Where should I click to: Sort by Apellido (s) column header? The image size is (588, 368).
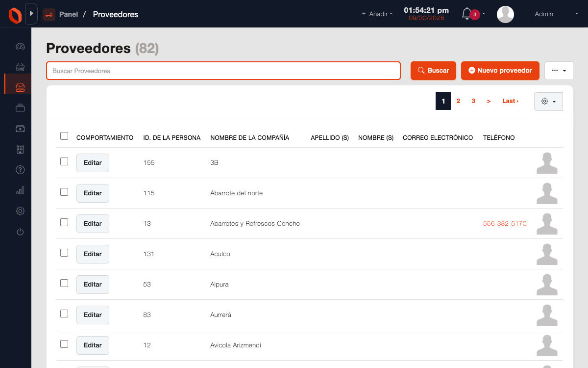[x=330, y=138]
